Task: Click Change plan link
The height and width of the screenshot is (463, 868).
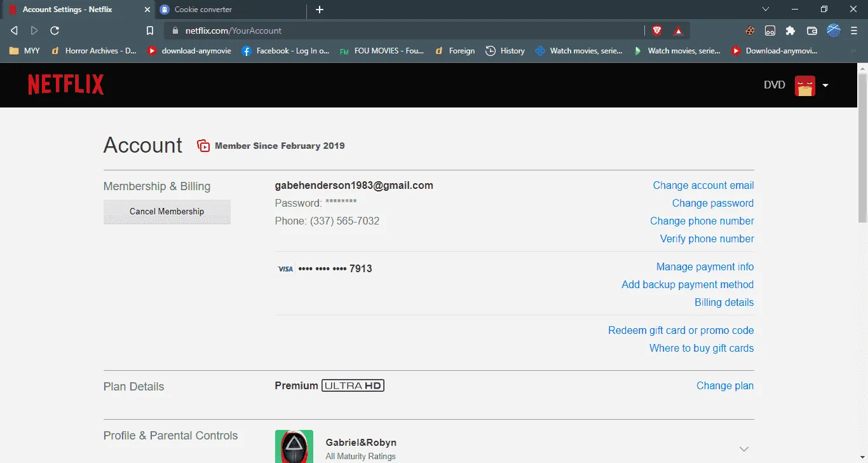Action: point(725,386)
